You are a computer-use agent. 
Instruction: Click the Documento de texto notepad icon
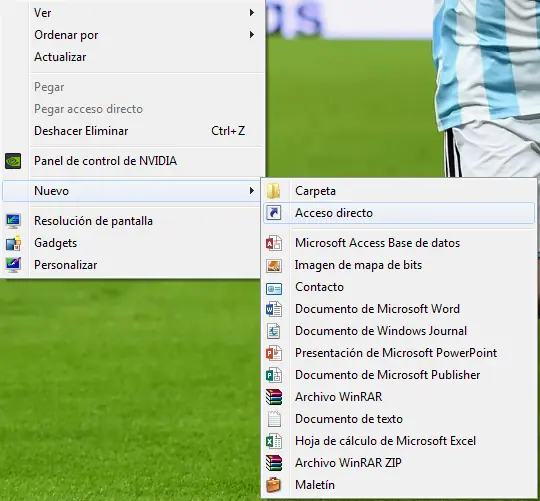tap(274, 419)
